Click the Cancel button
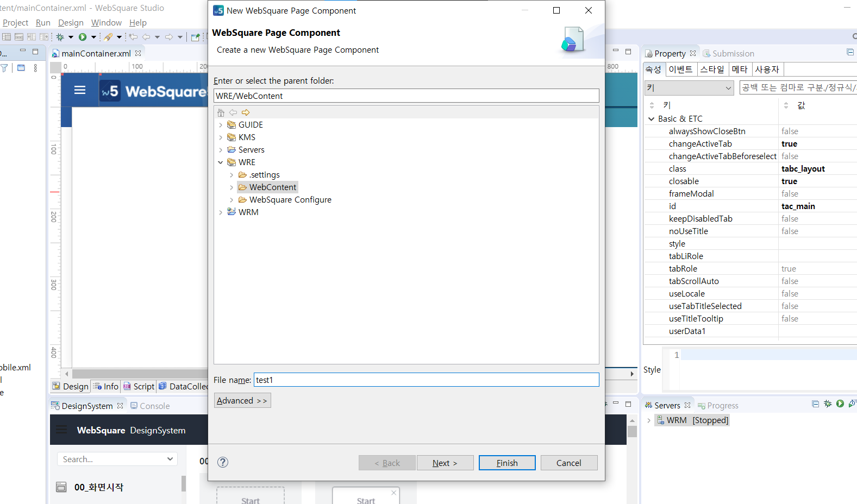The height and width of the screenshot is (504, 857). point(569,463)
